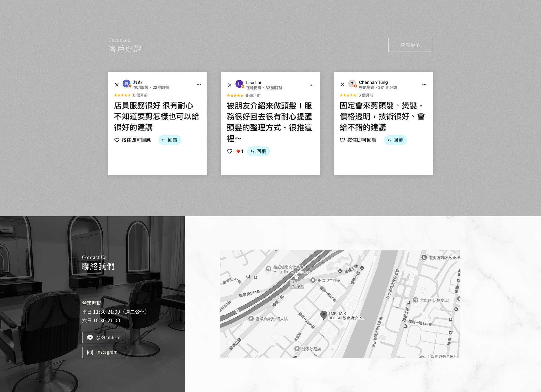Click 回覆 on Chenhan Tung's review
The image size is (541, 392).
point(395,140)
